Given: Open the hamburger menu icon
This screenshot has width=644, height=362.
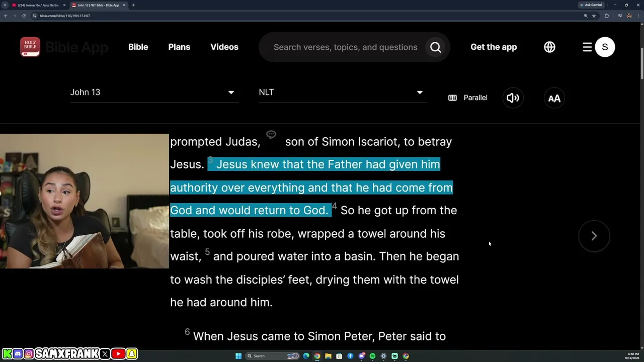Looking at the screenshot, I should tap(587, 47).
